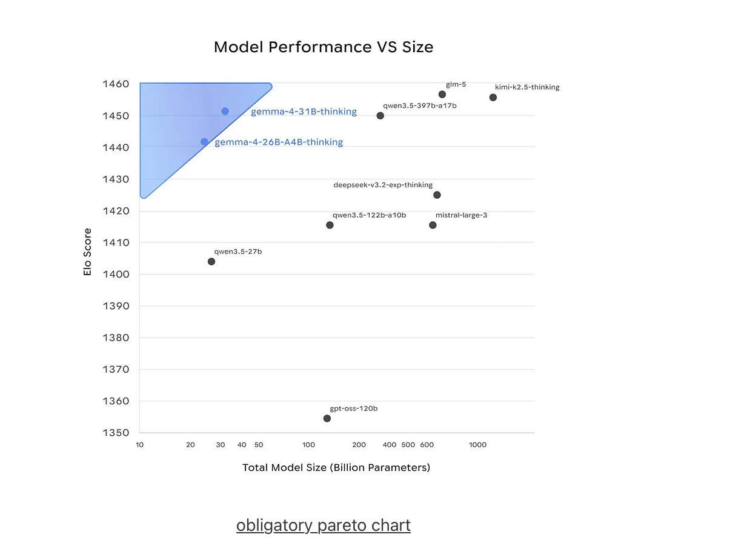This screenshot has width=744, height=560.
Task: Click the "Total Model Size (Billion Parameters)" axis title
Action: (x=336, y=468)
